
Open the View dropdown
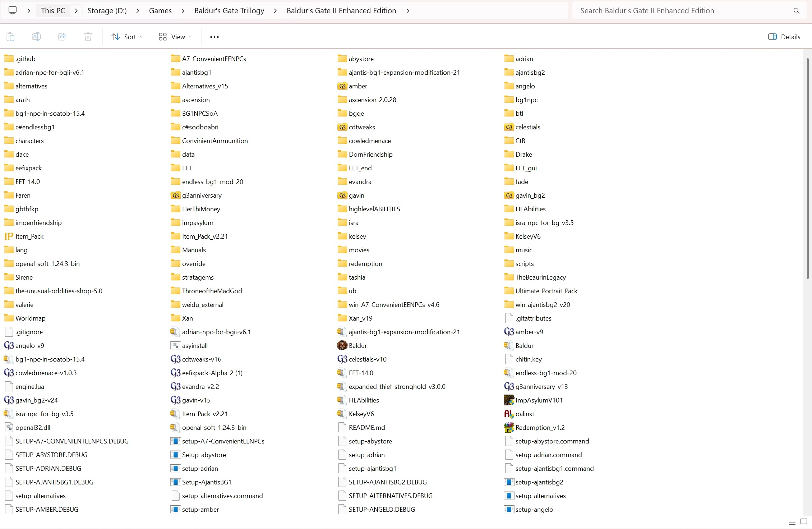(175, 37)
